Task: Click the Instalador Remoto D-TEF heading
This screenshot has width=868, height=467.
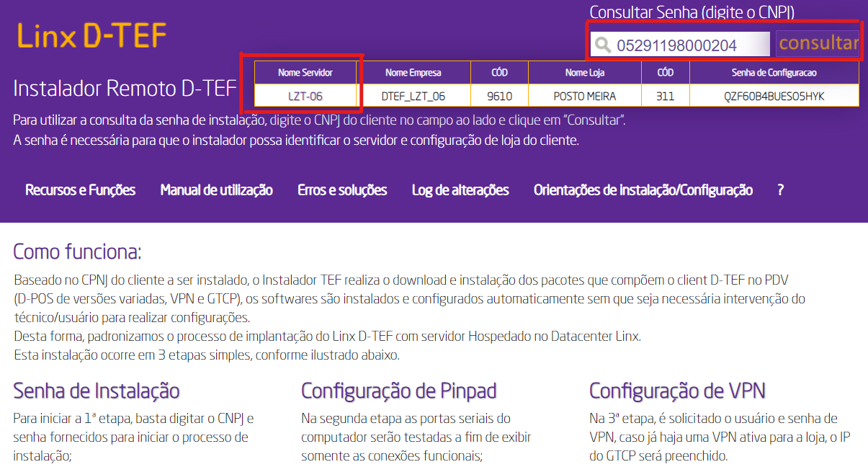Action: tap(125, 89)
